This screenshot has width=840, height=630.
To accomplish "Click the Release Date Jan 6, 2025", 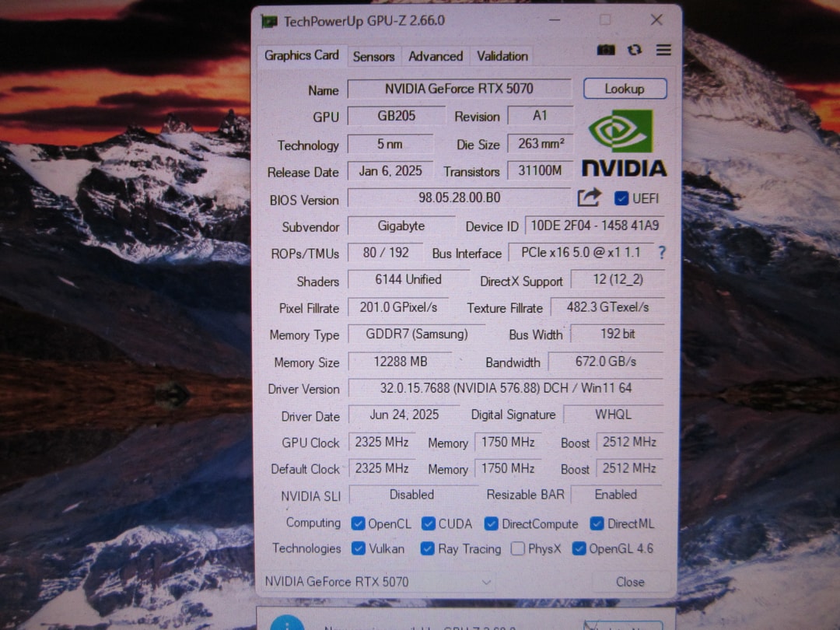I will (390, 171).
